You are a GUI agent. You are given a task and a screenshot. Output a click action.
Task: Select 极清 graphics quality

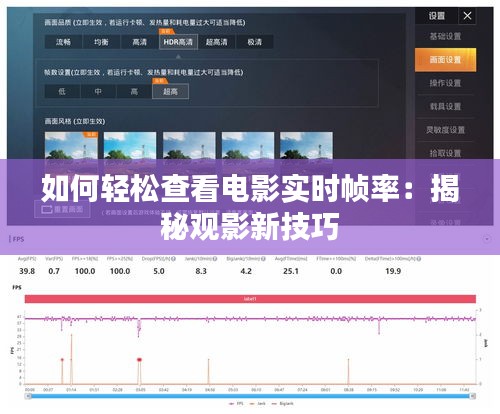pos(255,42)
